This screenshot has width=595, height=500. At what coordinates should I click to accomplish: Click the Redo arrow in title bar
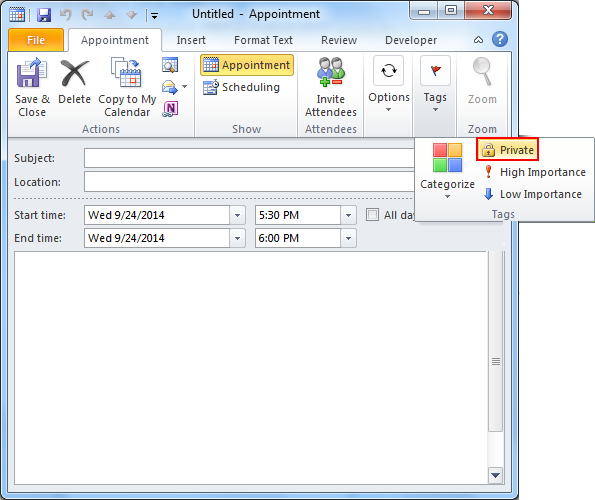[x=87, y=15]
